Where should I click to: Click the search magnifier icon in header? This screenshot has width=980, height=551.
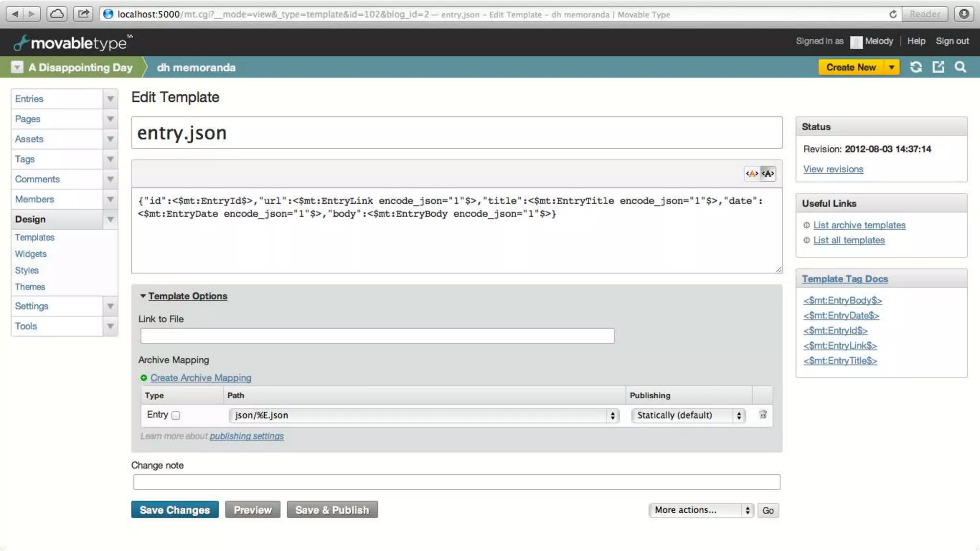[x=960, y=67]
